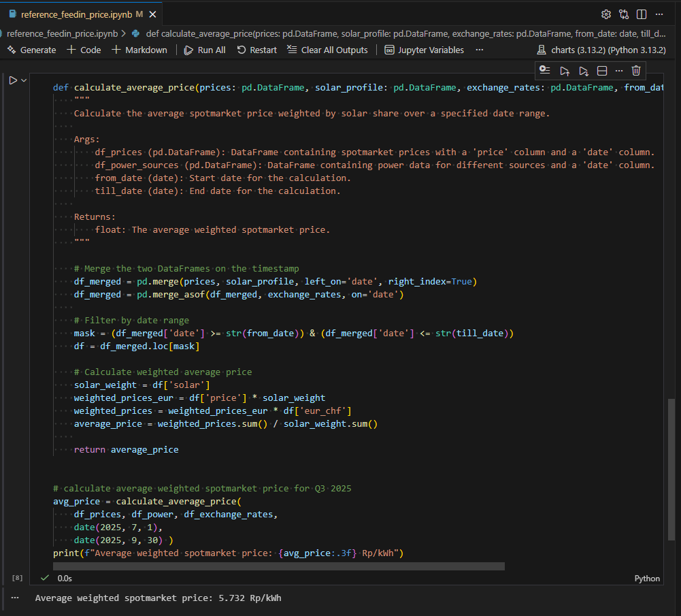Open the run cell options dropdown arrow
This screenshot has height=616, width=681.
tap(24, 80)
